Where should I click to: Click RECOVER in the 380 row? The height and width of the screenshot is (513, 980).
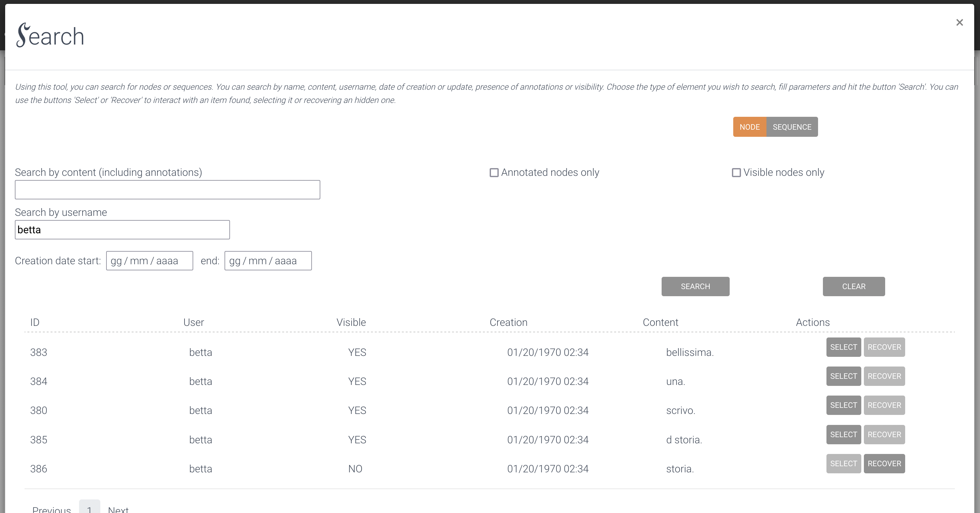coord(884,405)
